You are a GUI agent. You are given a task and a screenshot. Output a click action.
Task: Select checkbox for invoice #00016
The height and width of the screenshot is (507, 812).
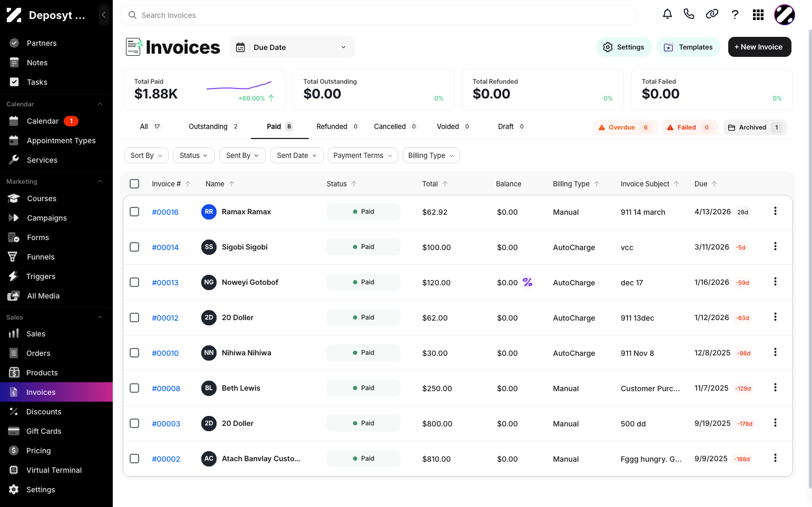pos(134,212)
